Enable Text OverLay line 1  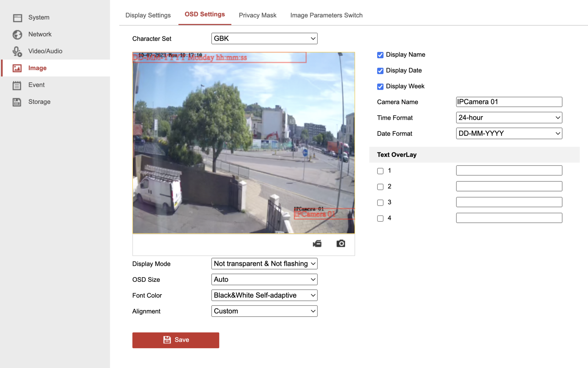380,171
